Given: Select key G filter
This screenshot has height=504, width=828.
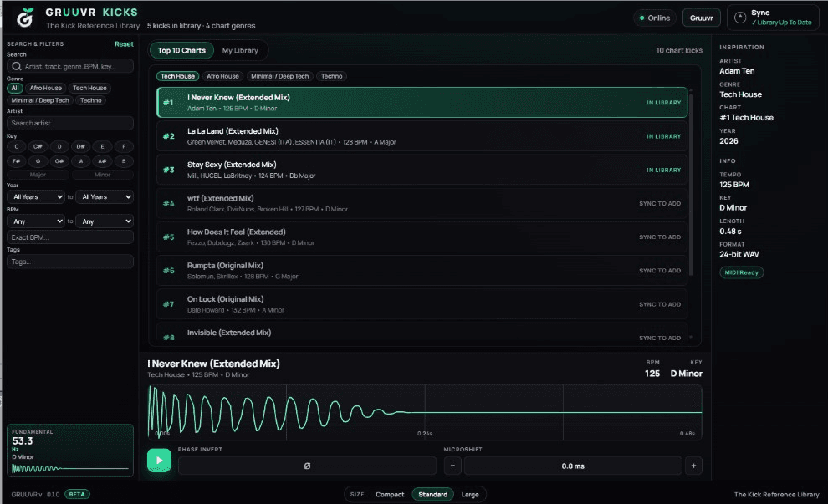Looking at the screenshot, I should coord(38,161).
